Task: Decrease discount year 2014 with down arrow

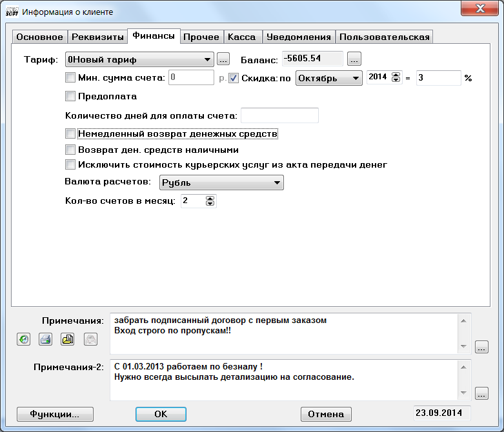Action: 396,80
